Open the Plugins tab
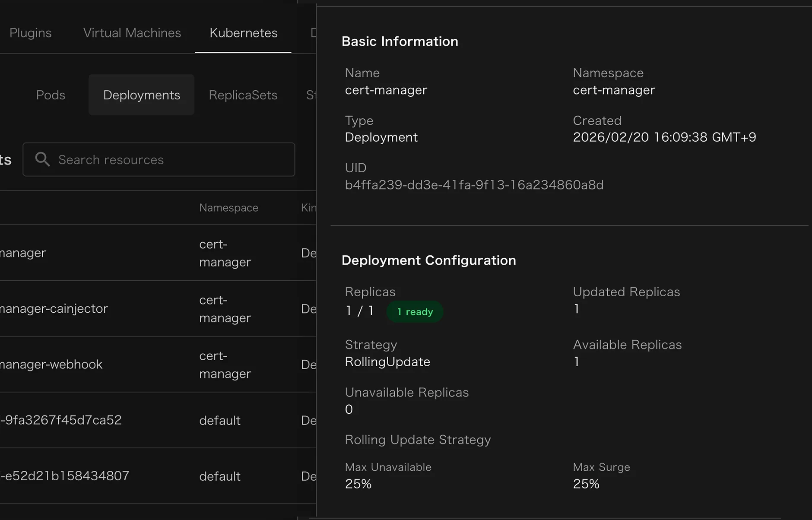 [30, 33]
